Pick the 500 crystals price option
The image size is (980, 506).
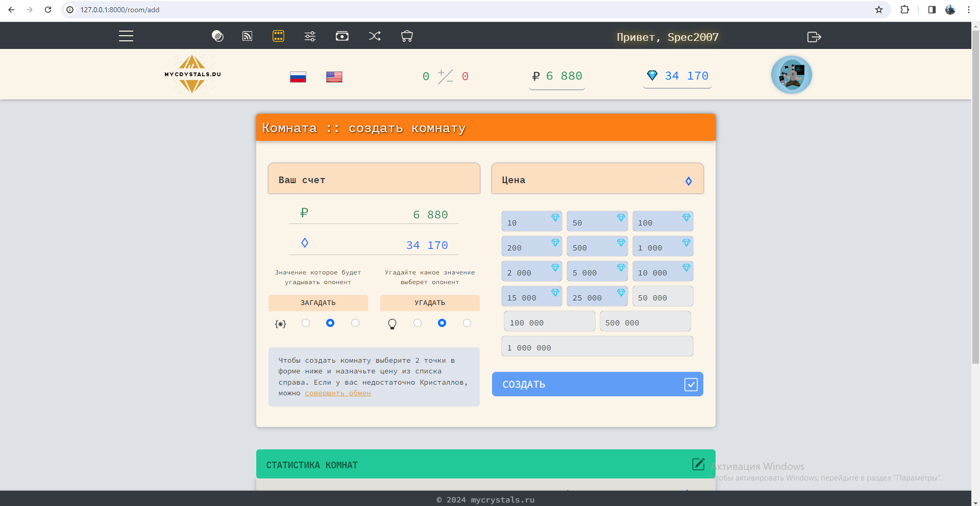[x=597, y=246]
